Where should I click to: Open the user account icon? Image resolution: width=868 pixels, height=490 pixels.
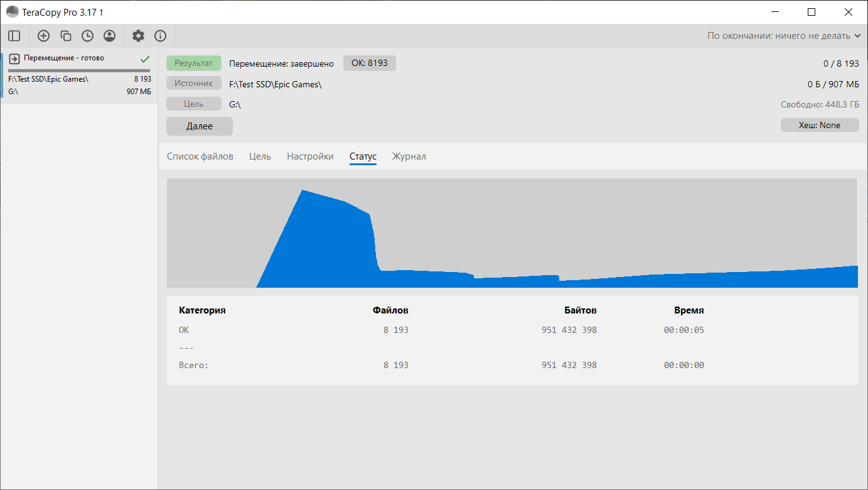(x=109, y=36)
